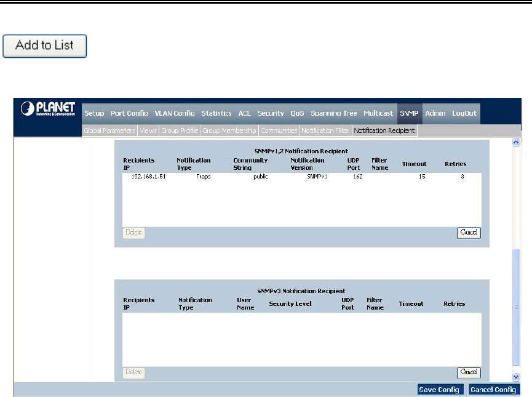Switch to the Views tab
This screenshot has height=397, width=532.
[x=148, y=130]
